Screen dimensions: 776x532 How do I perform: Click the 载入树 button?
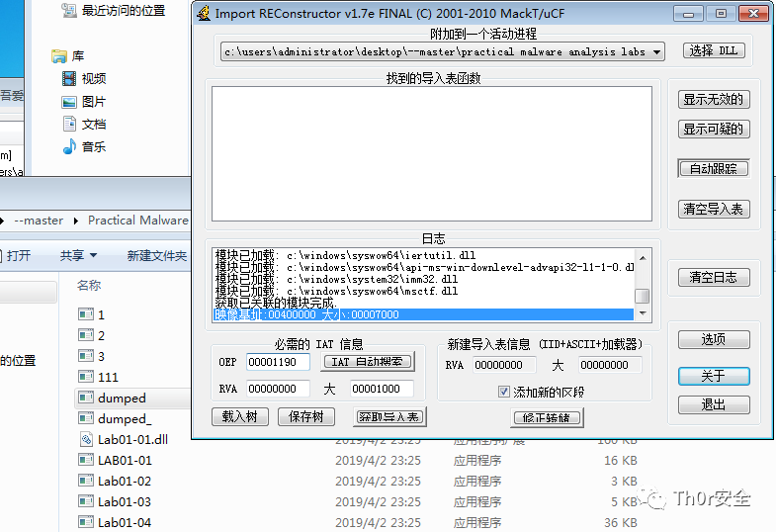tap(240, 416)
